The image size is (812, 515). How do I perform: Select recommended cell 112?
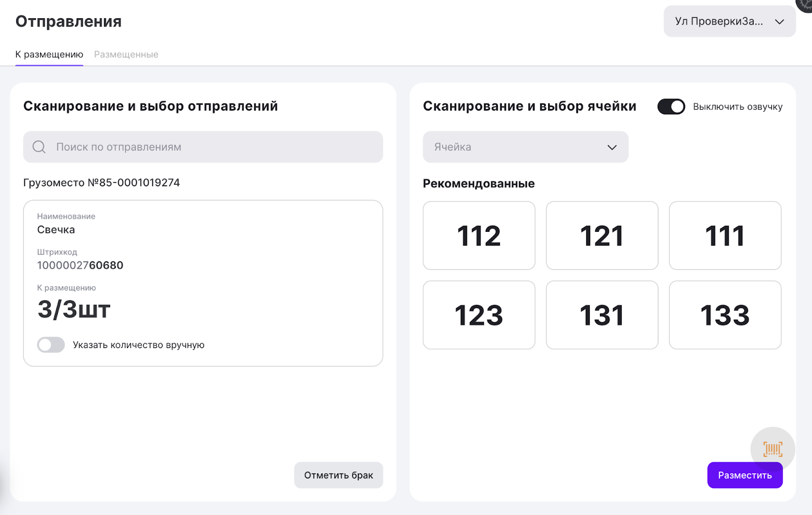479,235
